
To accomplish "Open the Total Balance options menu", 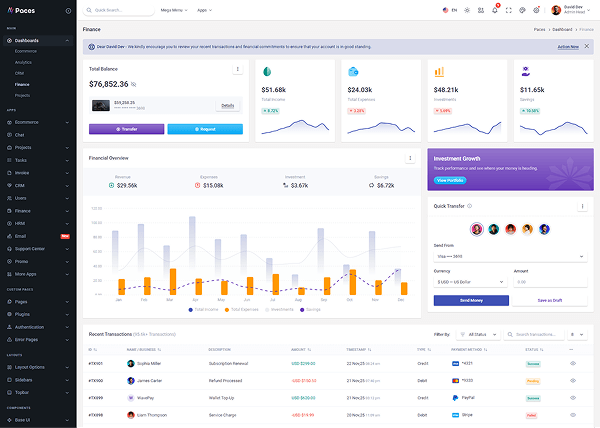I will tap(237, 69).
